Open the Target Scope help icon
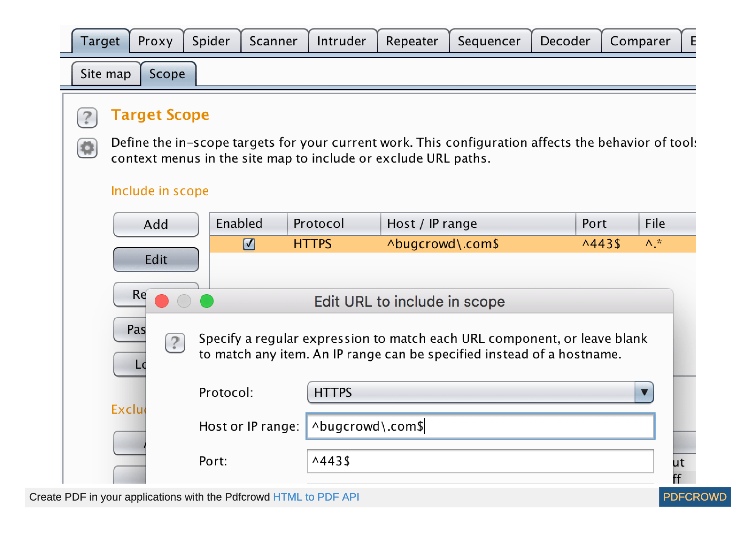This screenshot has height=535, width=756. (x=87, y=118)
